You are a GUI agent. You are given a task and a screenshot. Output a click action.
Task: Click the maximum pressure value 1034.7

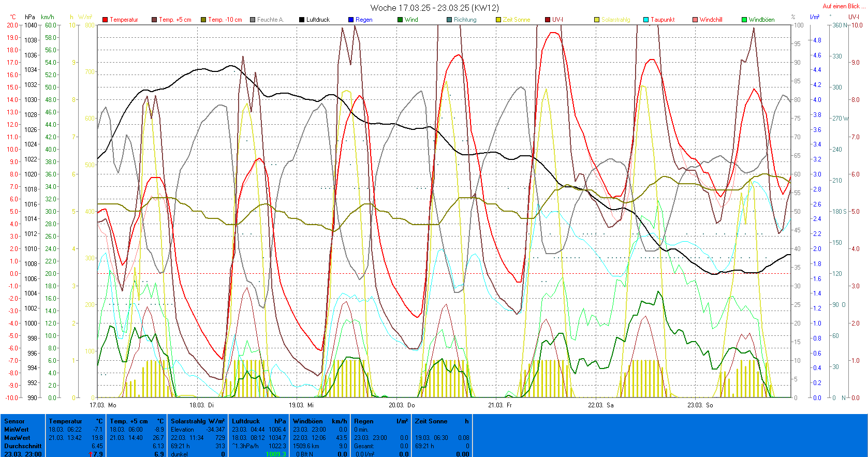tap(277, 438)
